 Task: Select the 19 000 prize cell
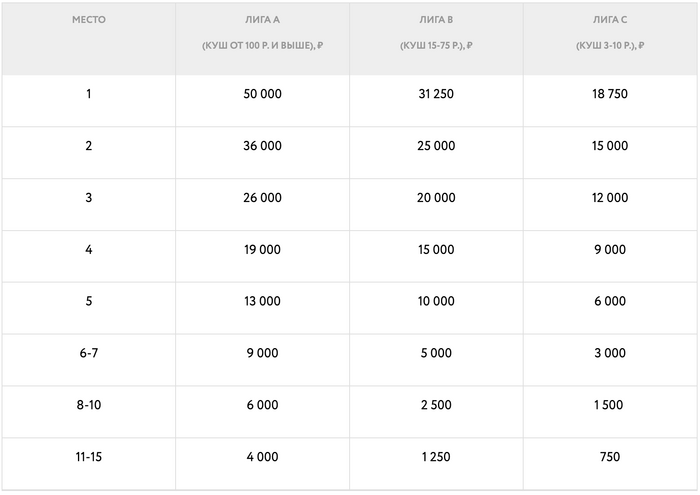coord(262,250)
